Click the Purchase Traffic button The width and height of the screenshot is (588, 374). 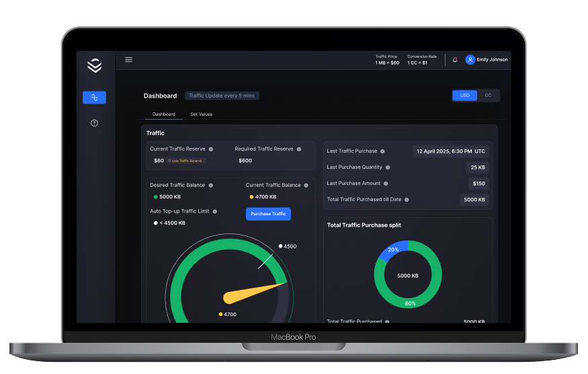[x=268, y=214]
